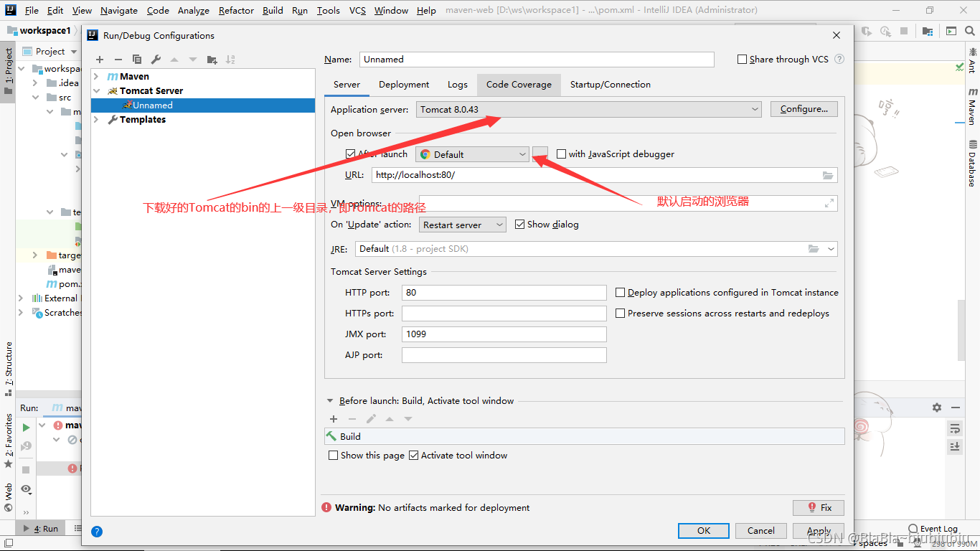Create new configuration folder icon
Screen dimensions: 980x551
click(212, 60)
